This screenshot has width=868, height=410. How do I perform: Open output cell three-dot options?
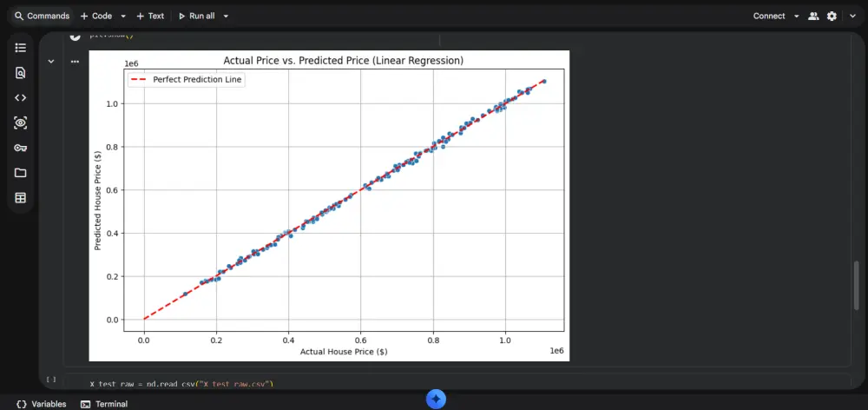[x=76, y=62]
